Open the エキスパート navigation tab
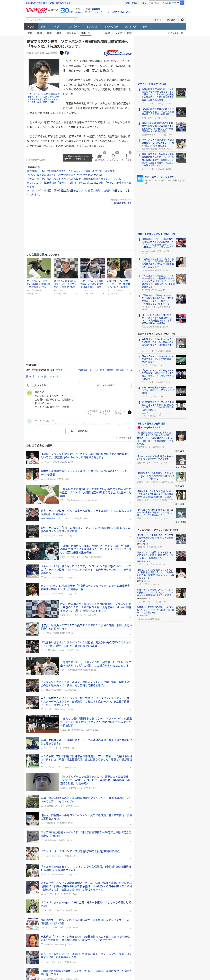Viewport: 210px width, 980px height. 72,27
